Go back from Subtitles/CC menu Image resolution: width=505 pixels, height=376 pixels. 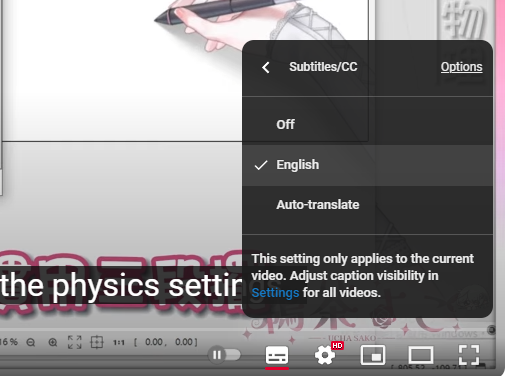266,68
